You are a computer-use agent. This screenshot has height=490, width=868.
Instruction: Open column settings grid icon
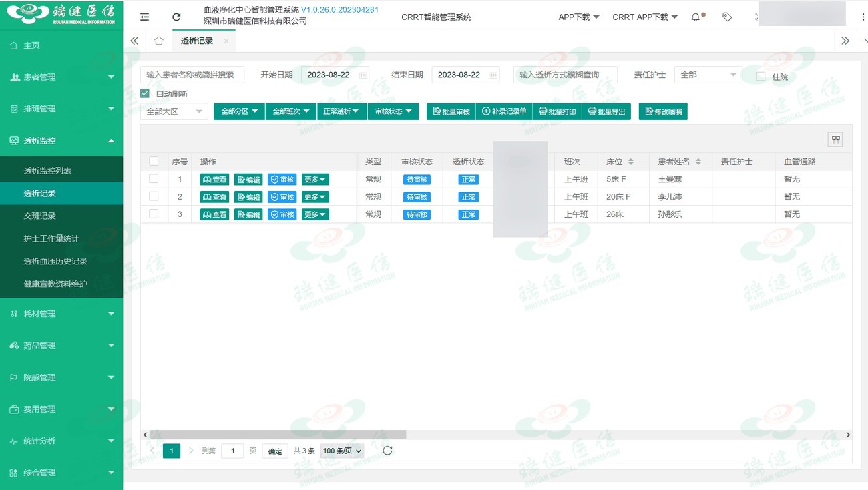point(835,139)
